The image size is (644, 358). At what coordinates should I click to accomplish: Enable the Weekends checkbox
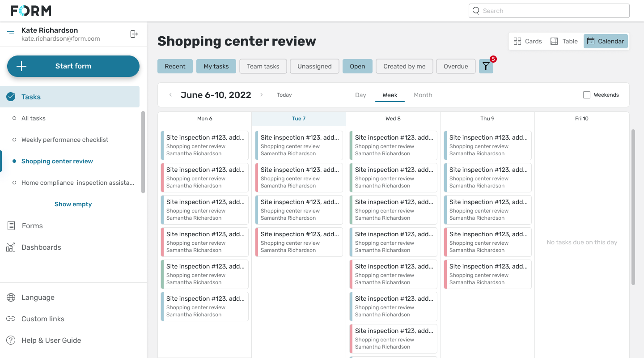[587, 95]
